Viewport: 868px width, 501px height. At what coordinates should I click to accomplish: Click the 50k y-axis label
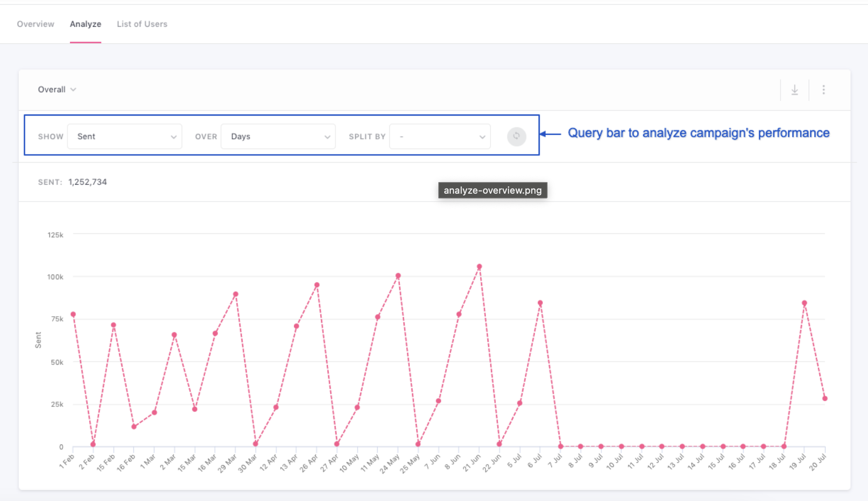coord(57,362)
